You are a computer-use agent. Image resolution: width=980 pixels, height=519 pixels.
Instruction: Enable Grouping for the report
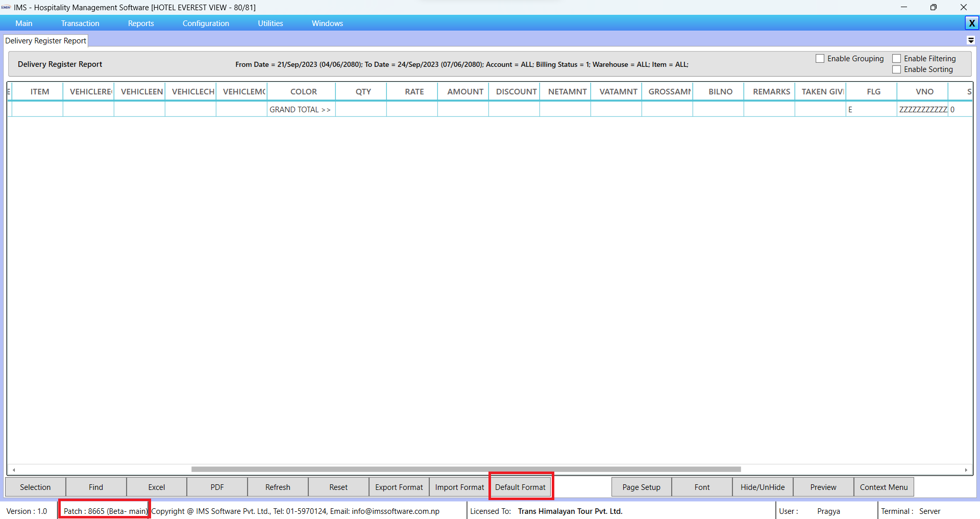pos(820,58)
